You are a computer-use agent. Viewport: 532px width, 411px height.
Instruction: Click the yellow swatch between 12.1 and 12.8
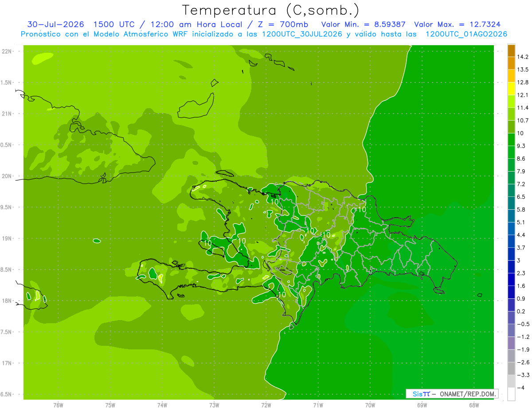tap(511, 89)
